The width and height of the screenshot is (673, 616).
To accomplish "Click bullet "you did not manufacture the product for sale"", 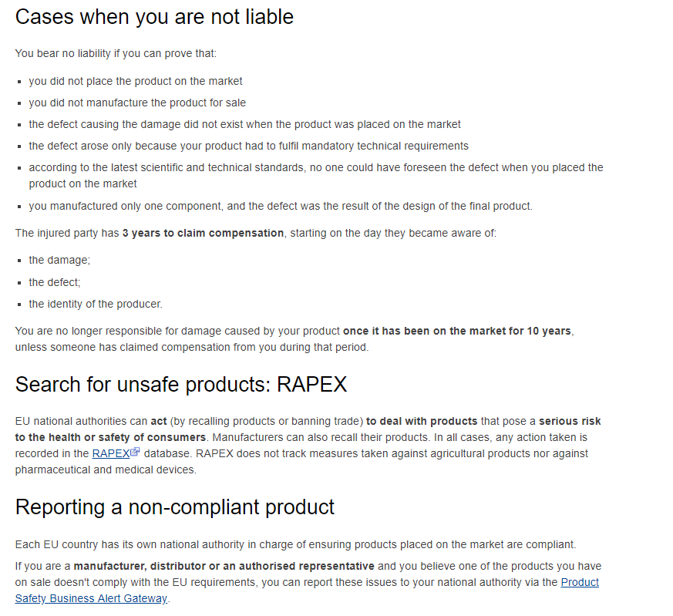I will click(137, 103).
